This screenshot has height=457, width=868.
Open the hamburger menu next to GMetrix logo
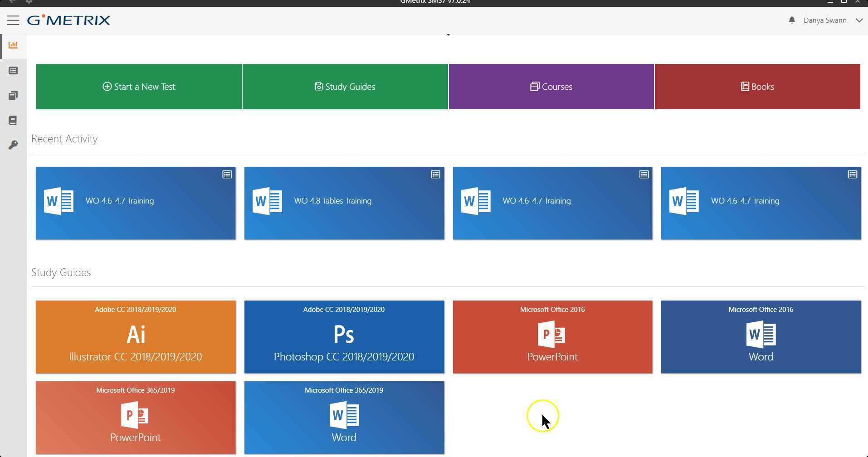click(13, 20)
